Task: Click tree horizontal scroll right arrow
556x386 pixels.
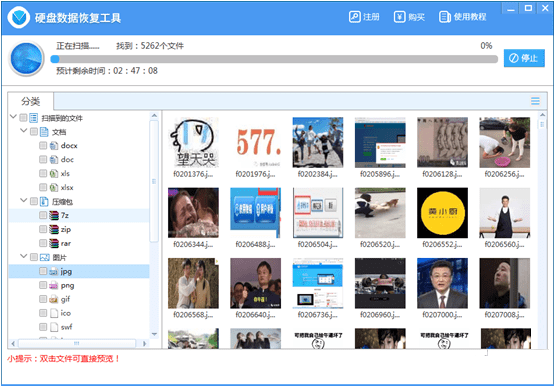Action: tap(144, 343)
